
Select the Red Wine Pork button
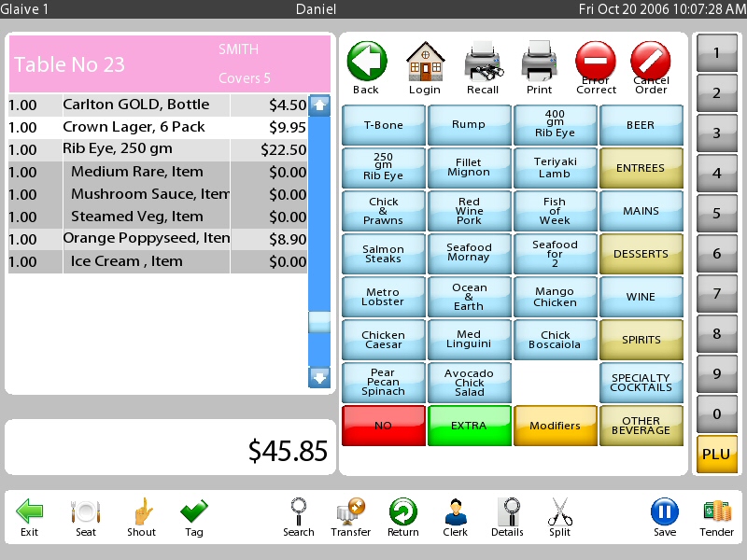[470, 211]
